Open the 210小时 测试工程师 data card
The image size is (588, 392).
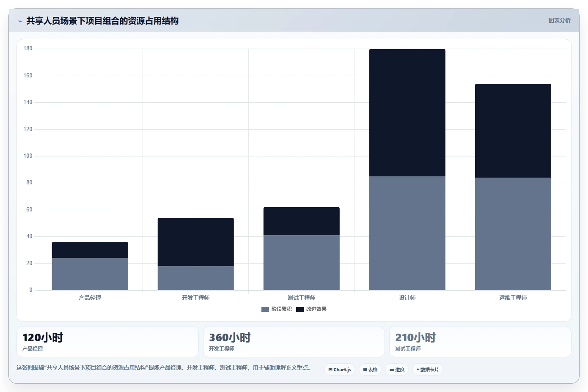click(x=480, y=342)
